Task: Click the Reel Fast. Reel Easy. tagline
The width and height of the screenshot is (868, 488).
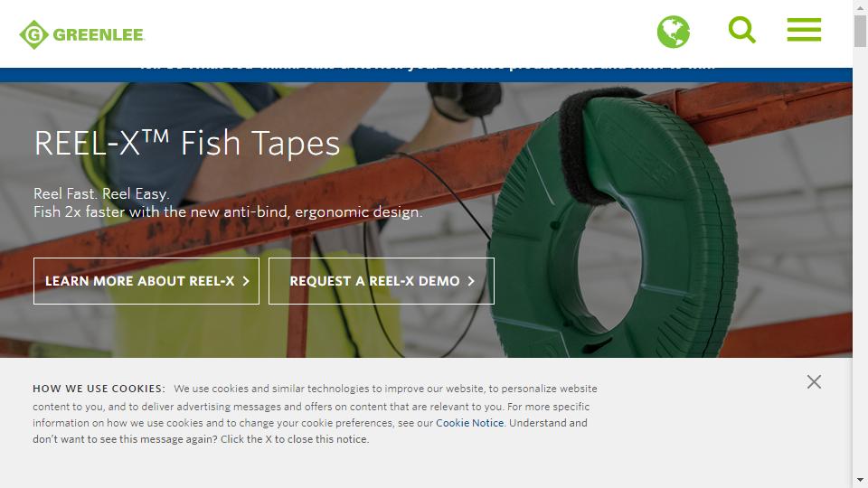Action: click(x=101, y=193)
